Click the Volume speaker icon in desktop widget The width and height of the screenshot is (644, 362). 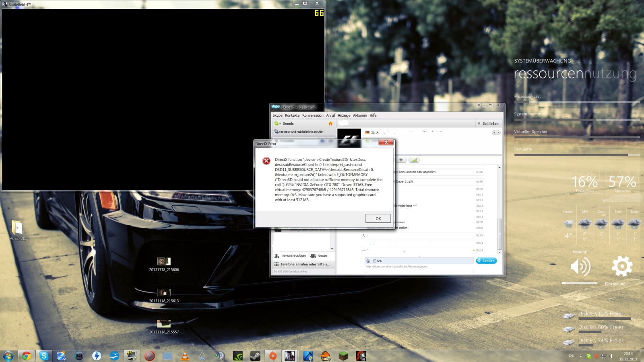click(580, 266)
